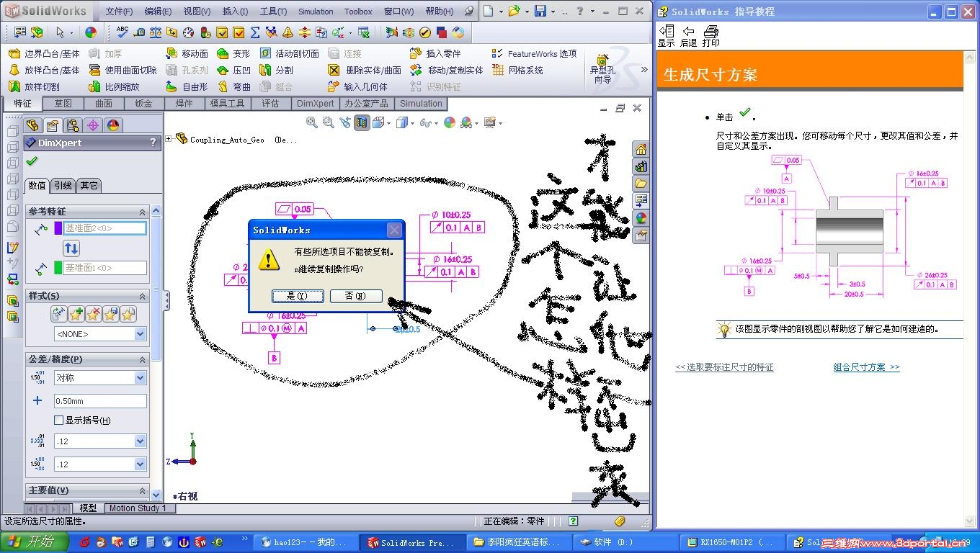Expand the toolbar overflow chevron
This screenshot has height=553, width=980.
point(644,70)
